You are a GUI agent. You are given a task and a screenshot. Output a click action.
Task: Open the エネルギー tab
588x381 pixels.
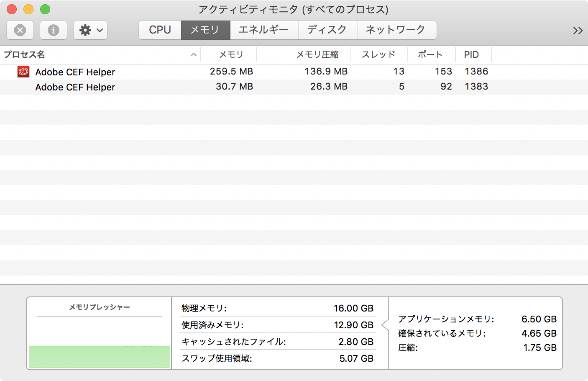point(264,30)
